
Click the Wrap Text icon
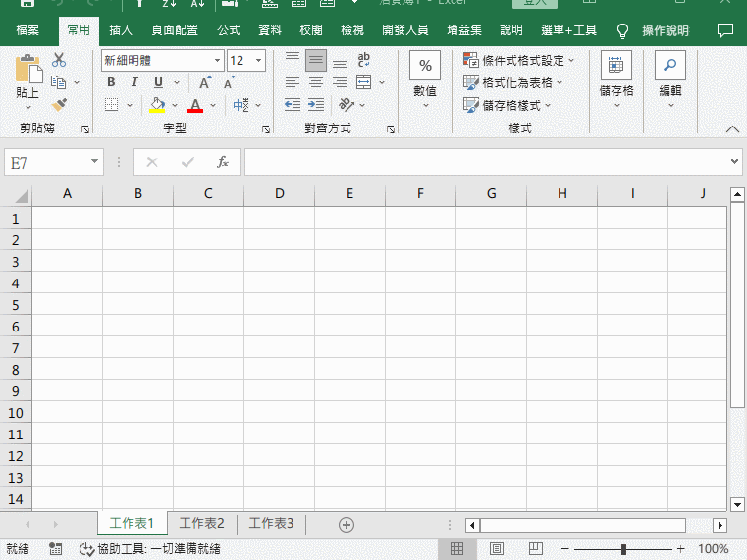point(364,60)
